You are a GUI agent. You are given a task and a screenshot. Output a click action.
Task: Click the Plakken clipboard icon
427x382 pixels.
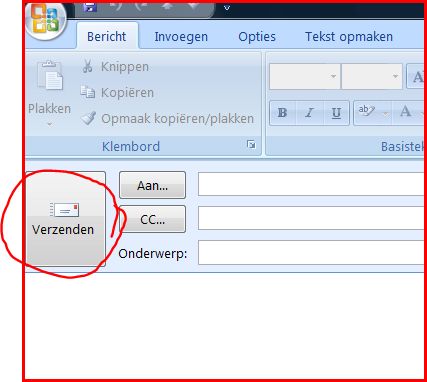(x=50, y=76)
